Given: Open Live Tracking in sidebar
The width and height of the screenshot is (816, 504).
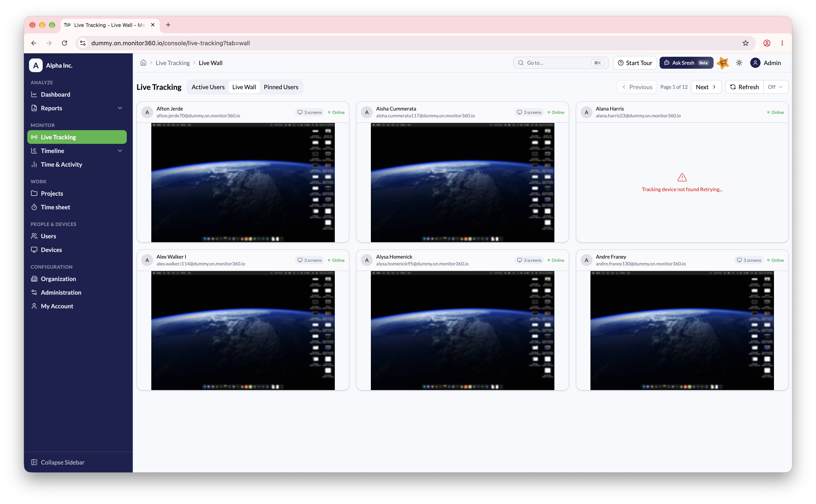Looking at the screenshot, I should tap(77, 137).
